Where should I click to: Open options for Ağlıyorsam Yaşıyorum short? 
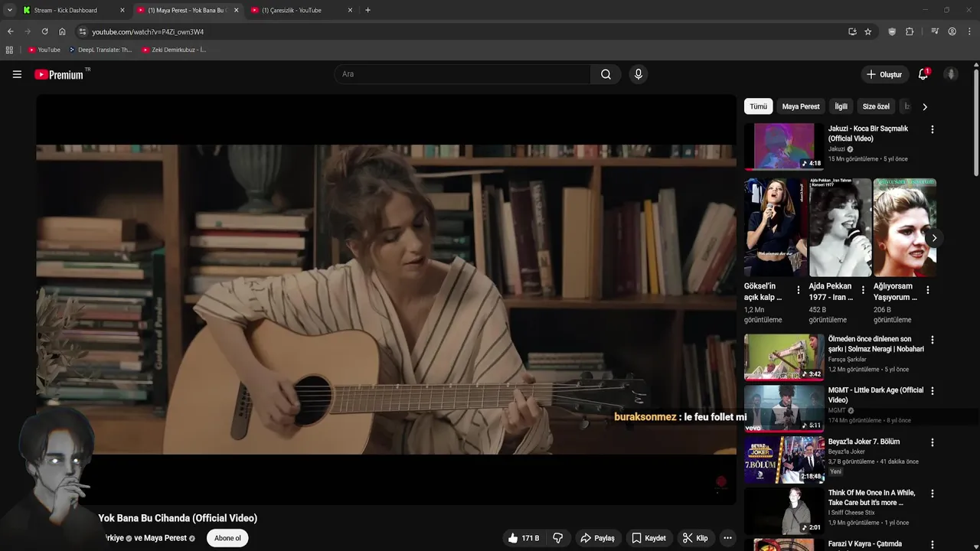(927, 290)
